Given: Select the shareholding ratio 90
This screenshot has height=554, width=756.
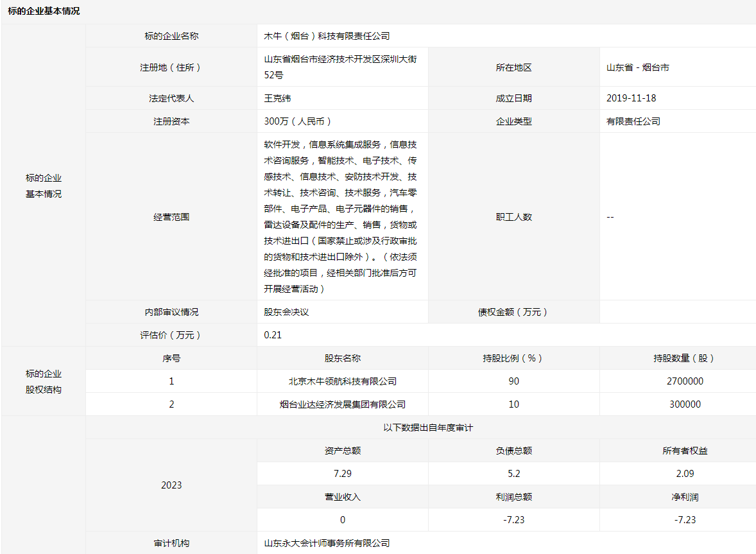Looking at the screenshot, I should [513, 382].
